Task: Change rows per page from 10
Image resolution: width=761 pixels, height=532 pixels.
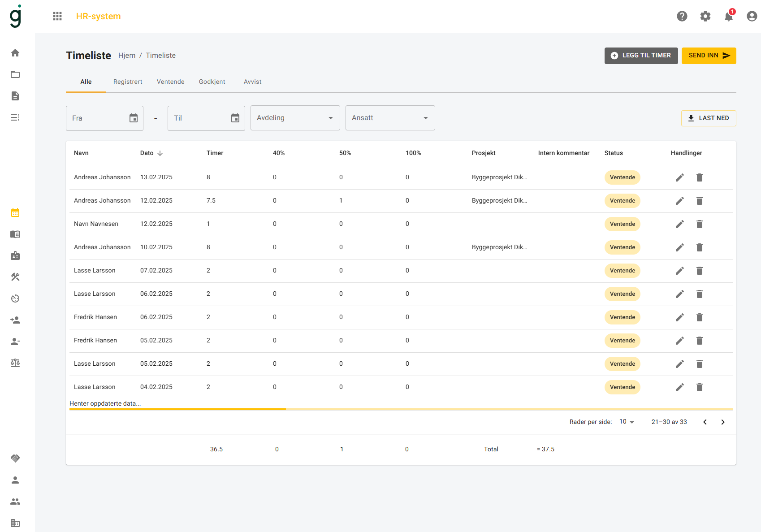Action: [627, 422]
